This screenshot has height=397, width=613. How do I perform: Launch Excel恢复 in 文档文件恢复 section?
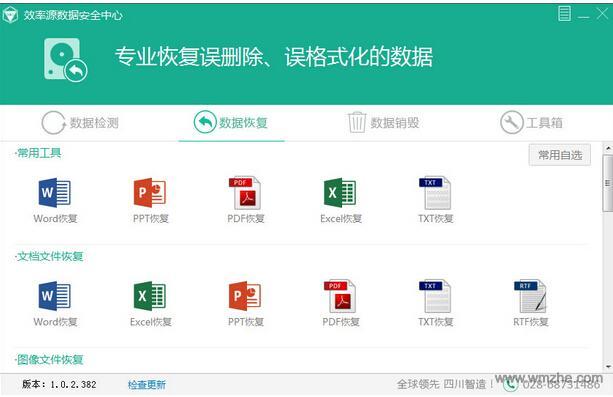(x=151, y=304)
